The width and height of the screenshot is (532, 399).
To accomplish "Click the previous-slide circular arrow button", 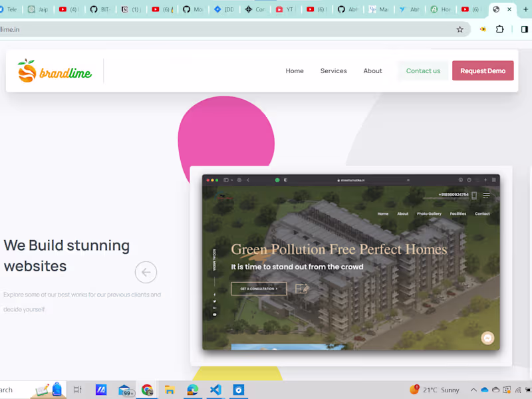I will click(146, 272).
